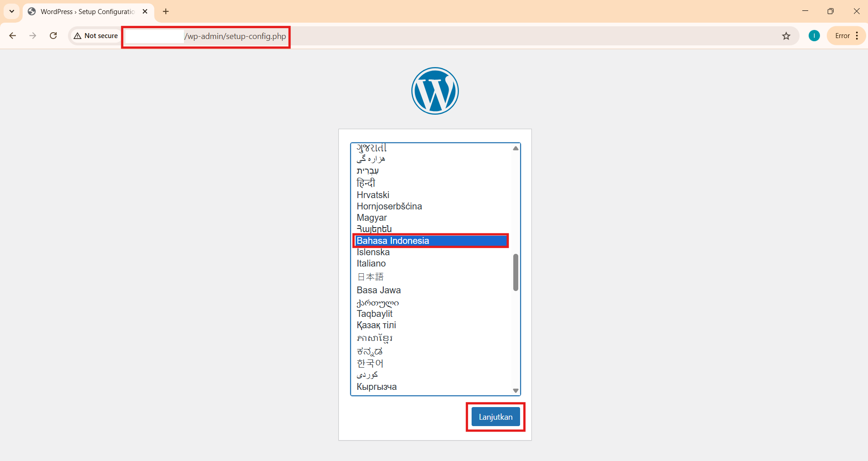Switch to the WordPress Setup Configuration tab
Screen dimensions: 868x461
(x=82, y=11)
